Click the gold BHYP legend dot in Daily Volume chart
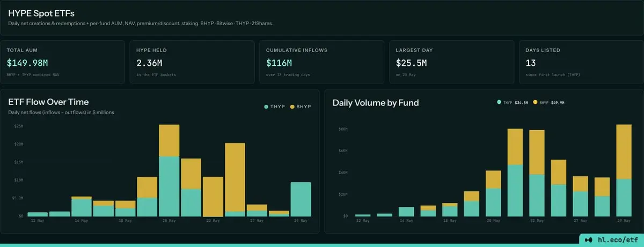Image resolution: width=644 pixels, height=247 pixels. (535, 102)
